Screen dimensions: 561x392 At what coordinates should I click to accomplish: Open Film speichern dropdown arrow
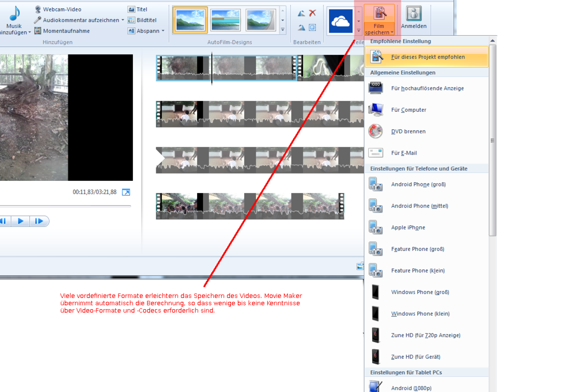pyautogui.click(x=392, y=33)
